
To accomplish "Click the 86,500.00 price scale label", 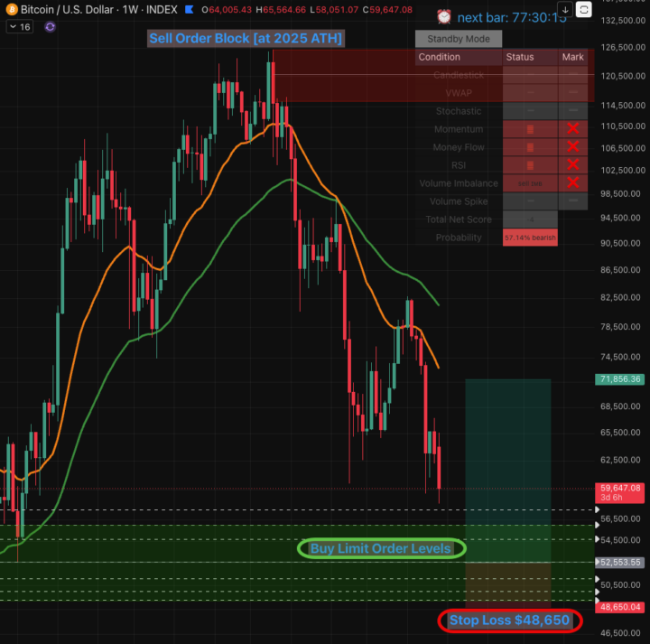I will 620,270.
